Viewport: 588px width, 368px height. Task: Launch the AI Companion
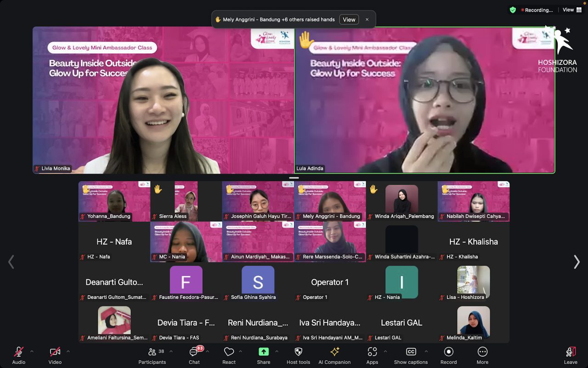tap(334, 356)
